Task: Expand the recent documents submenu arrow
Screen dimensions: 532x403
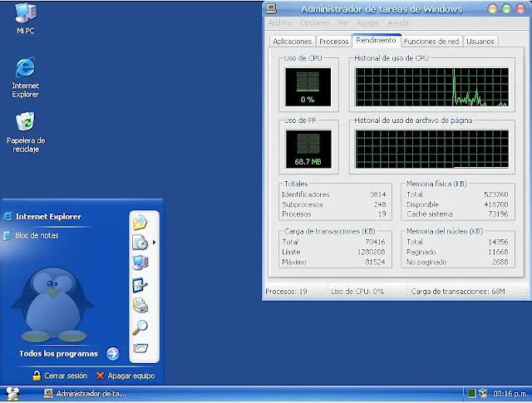Action: (x=154, y=242)
